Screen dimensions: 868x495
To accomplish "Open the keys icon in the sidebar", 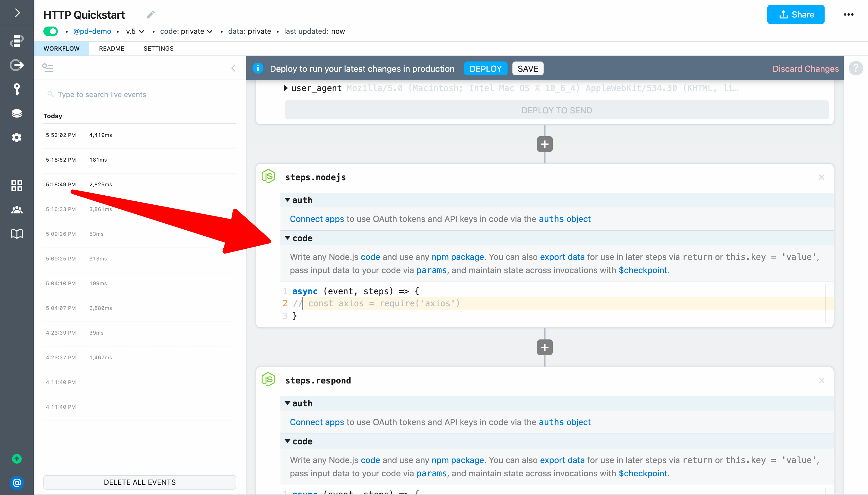I will click(x=17, y=90).
